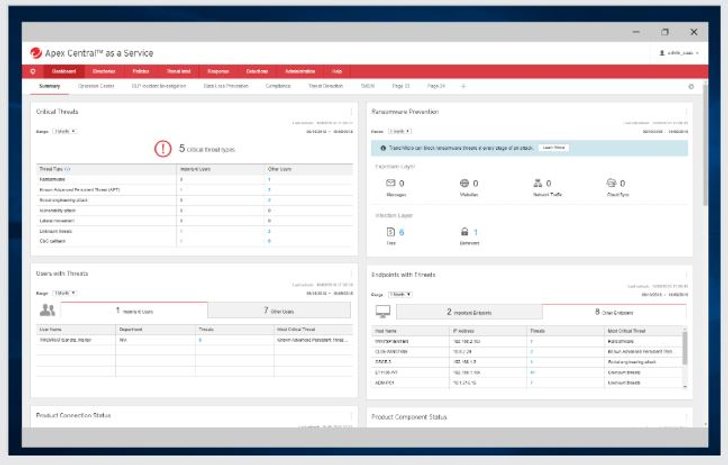This screenshot has height=465, width=728.
Task: Click the dashboard settings gear icon
Action: (691, 87)
